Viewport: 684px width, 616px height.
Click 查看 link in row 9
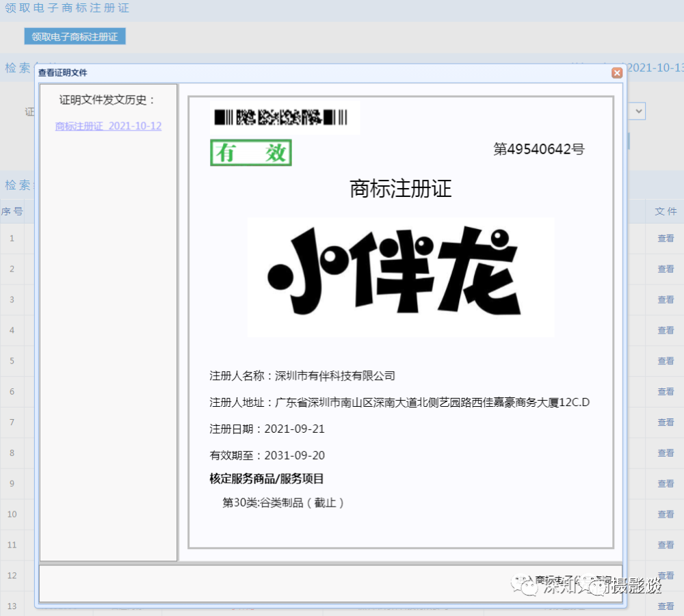[x=666, y=483]
